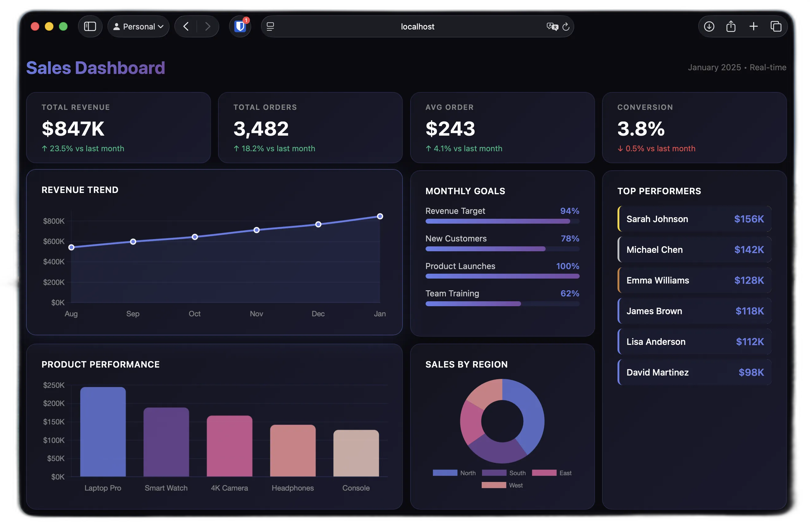Toggle the North legend in region chart

454,473
